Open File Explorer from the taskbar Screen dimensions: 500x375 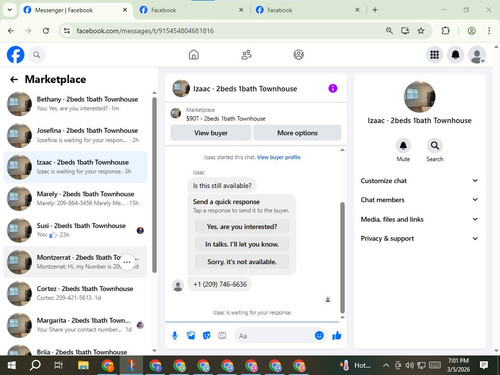[x=83, y=365]
